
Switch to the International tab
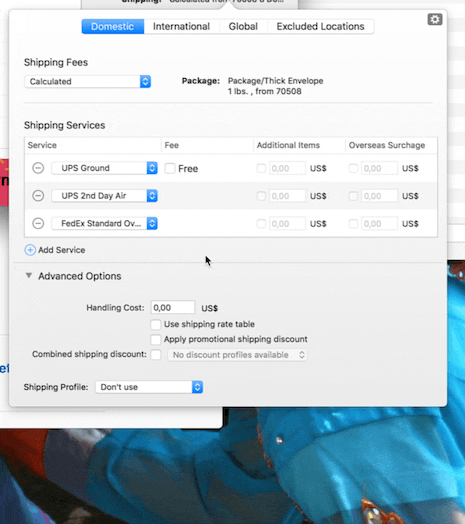point(181,26)
